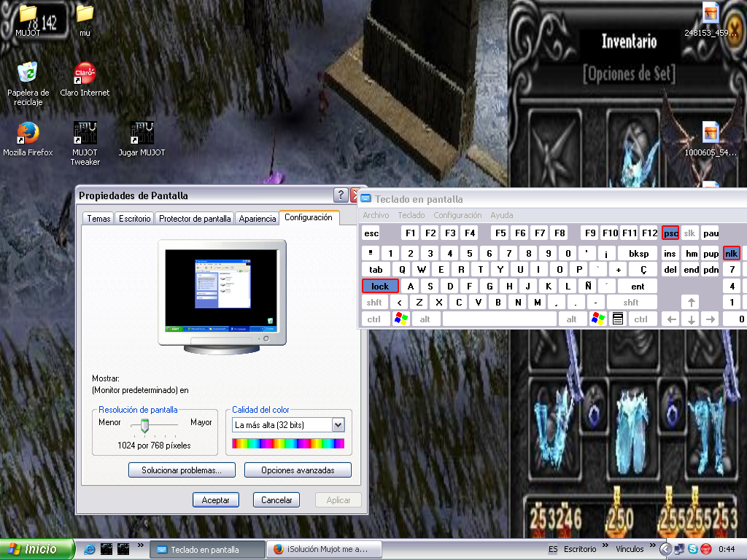Toggle the nlk num lock key

pyautogui.click(x=732, y=254)
